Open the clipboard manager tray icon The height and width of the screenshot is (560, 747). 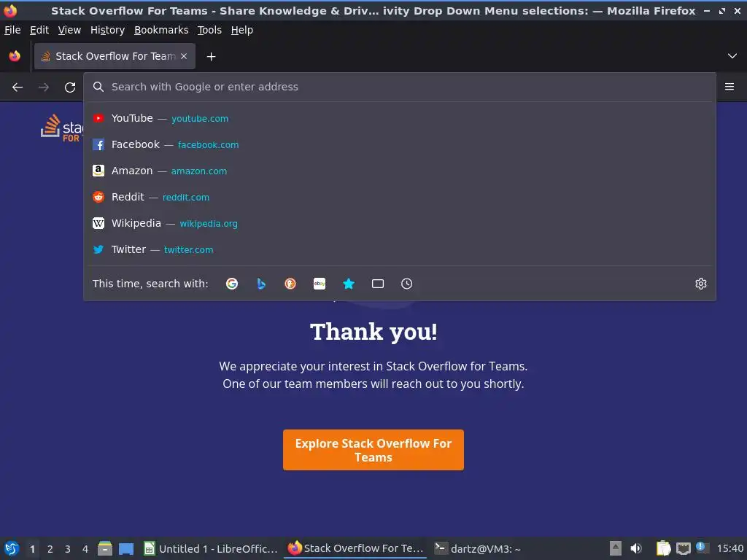663,548
